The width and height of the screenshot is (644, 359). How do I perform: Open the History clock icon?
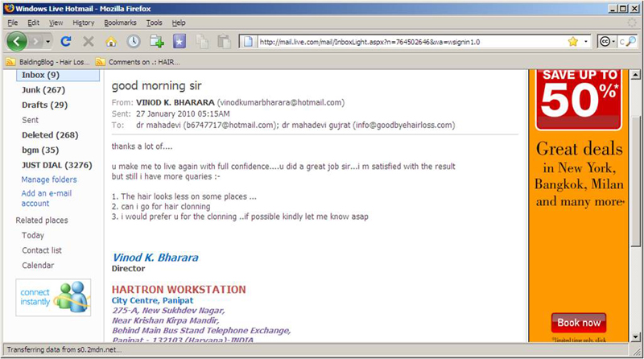click(133, 40)
